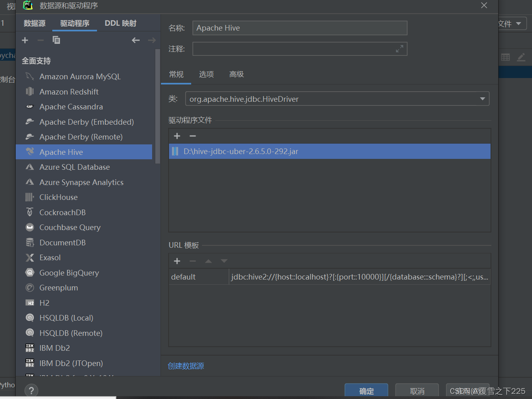This screenshot has height=399, width=532.
Task: Choose the Apache Derby (Remote) driver
Action: coord(84,137)
